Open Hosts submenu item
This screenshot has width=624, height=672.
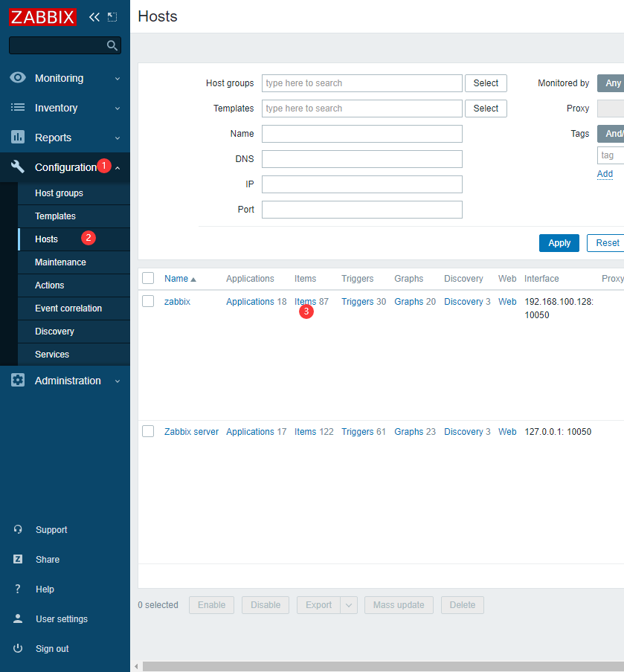tap(74, 239)
